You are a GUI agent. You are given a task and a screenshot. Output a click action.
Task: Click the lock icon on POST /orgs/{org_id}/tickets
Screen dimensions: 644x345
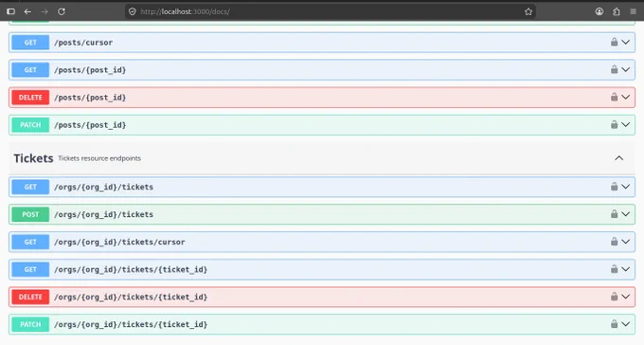(614, 214)
